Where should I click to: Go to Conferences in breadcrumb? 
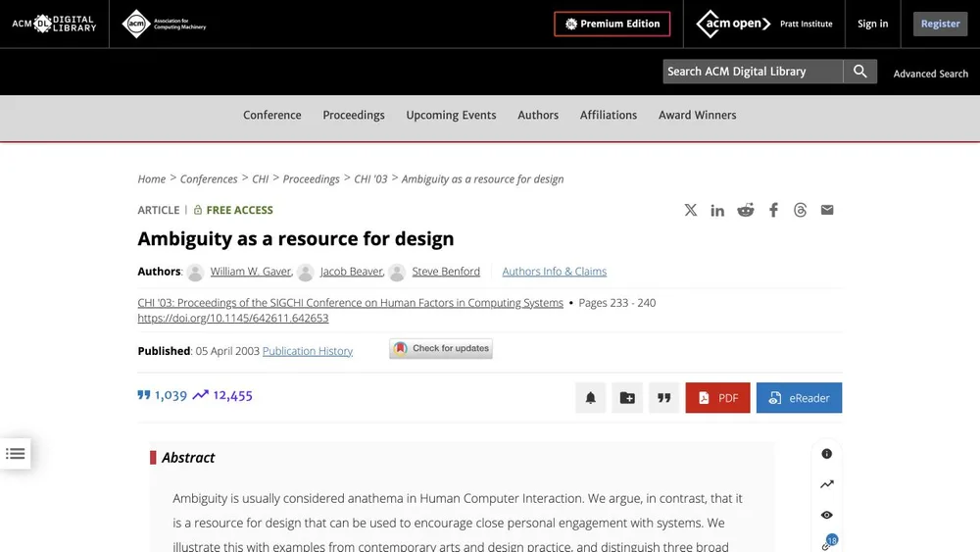pyautogui.click(x=209, y=179)
